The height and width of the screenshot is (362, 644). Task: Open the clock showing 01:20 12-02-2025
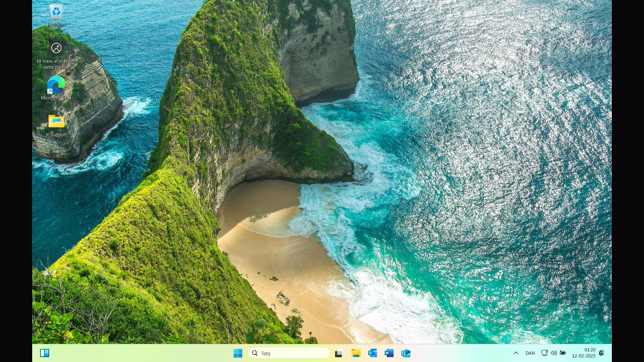[x=584, y=353]
